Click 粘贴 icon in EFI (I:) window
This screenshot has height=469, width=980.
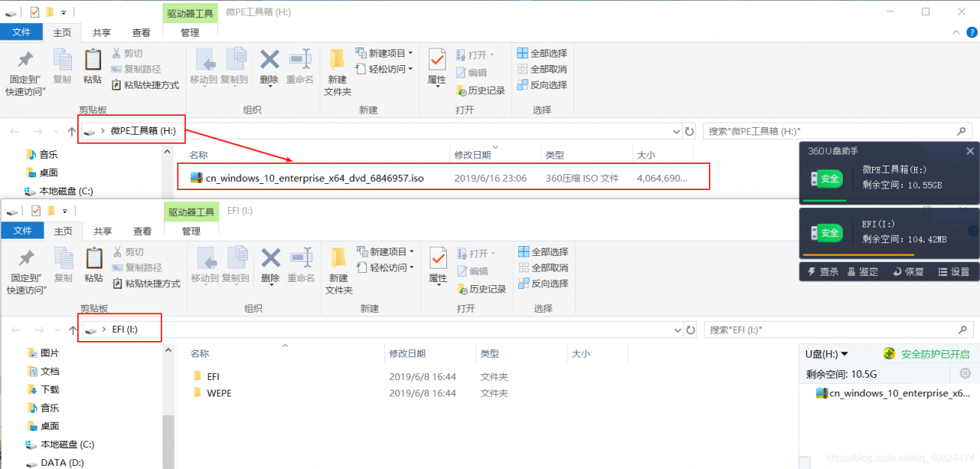[94, 258]
